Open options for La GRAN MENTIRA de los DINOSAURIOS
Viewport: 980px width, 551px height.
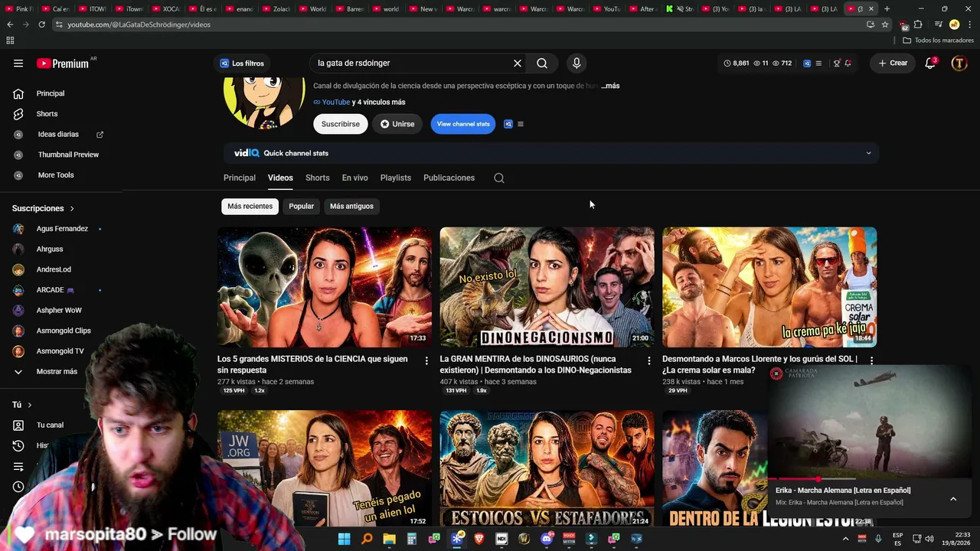(x=649, y=361)
